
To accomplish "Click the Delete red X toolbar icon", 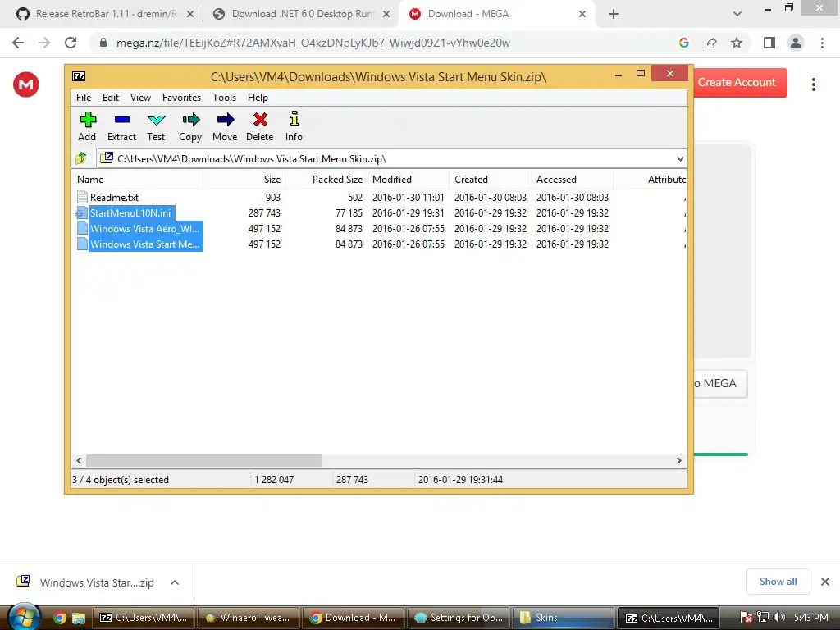I will (260, 120).
